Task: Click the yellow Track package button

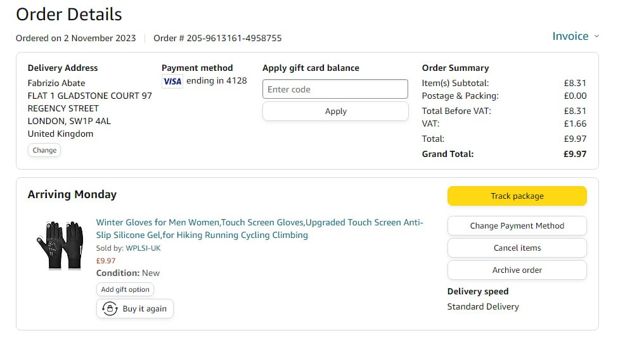Action: tap(517, 196)
